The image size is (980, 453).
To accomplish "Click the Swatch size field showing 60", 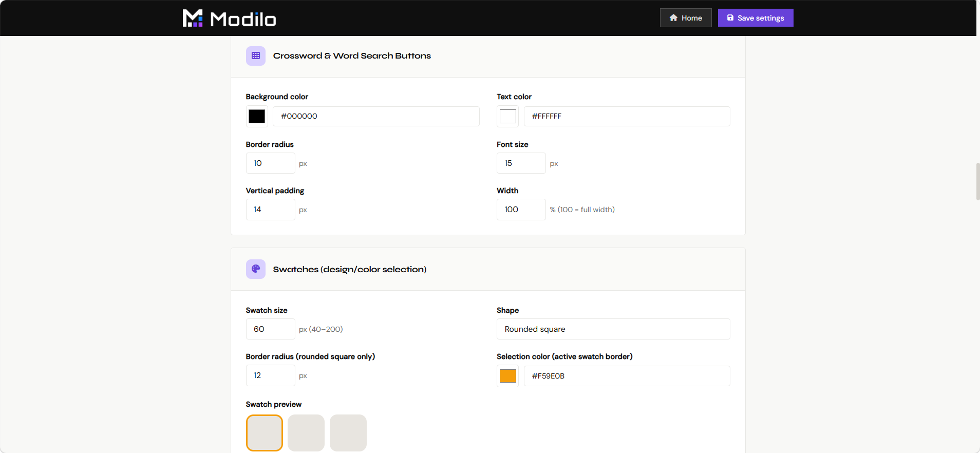I will 271,329.
